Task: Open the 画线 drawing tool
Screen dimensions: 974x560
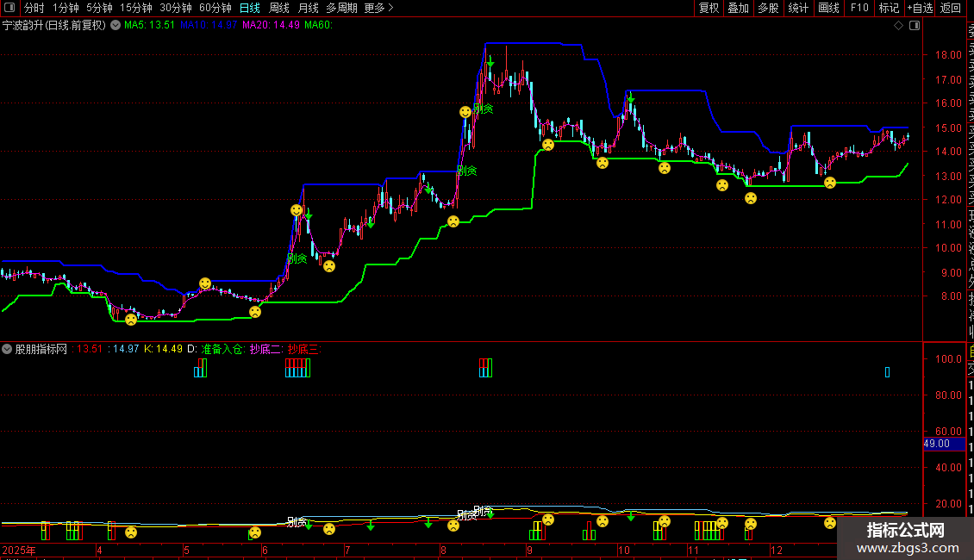Action: point(828,8)
